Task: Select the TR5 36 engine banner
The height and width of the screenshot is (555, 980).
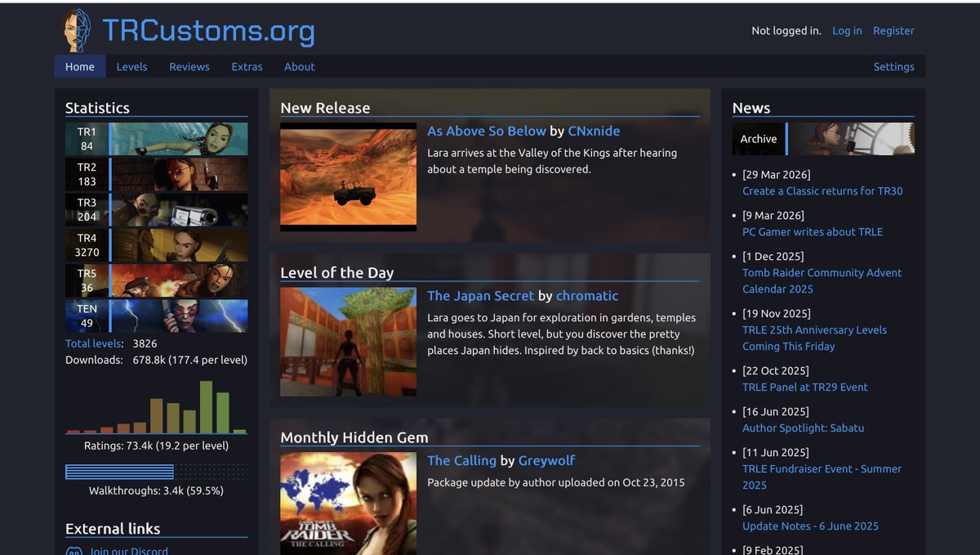Action: (x=156, y=280)
